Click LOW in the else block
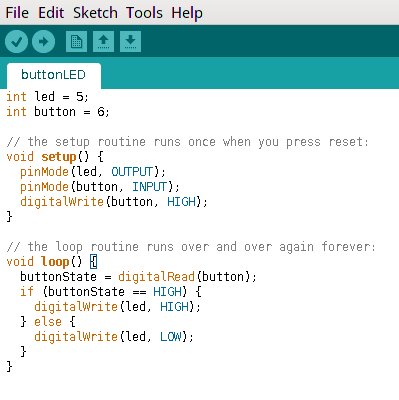 (x=171, y=337)
